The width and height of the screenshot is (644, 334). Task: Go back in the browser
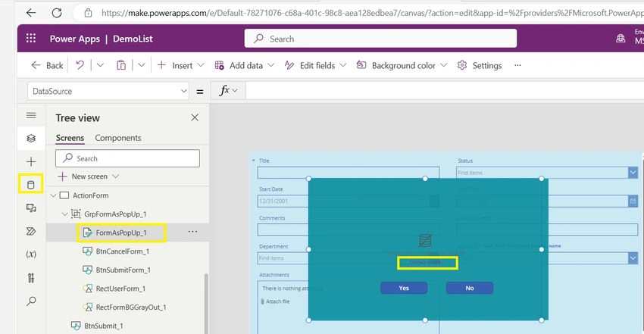pyautogui.click(x=31, y=13)
